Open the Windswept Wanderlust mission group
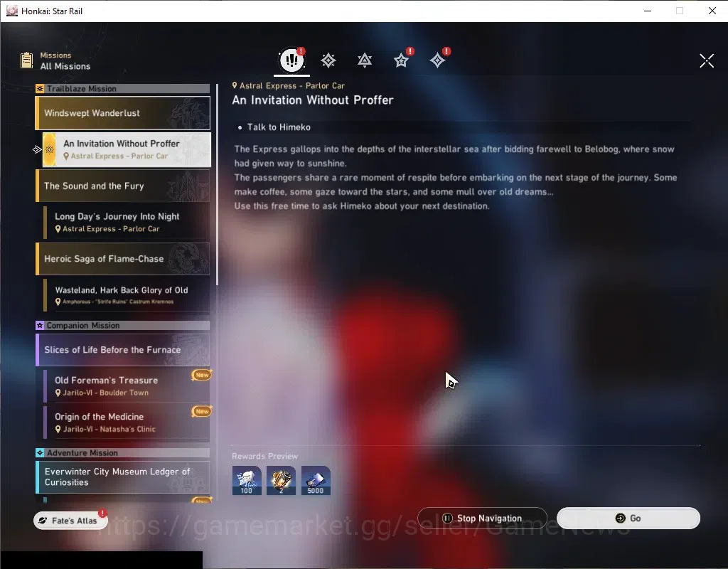This screenshot has width=728, height=569. (123, 113)
